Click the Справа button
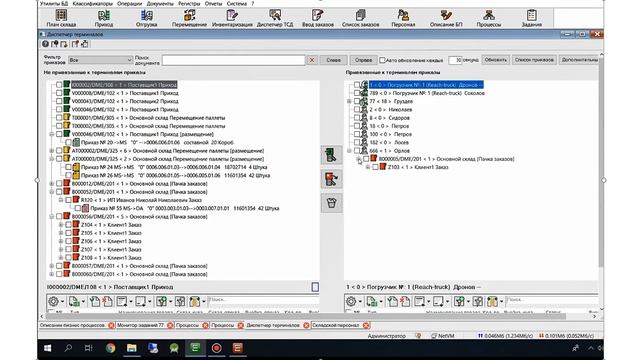640x360 pixels. [363, 60]
